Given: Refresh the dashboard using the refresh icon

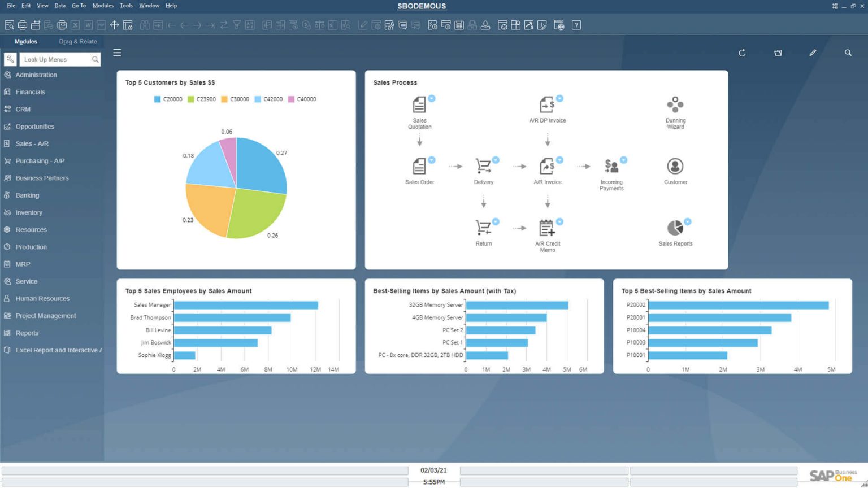Looking at the screenshot, I should (x=742, y=53).
